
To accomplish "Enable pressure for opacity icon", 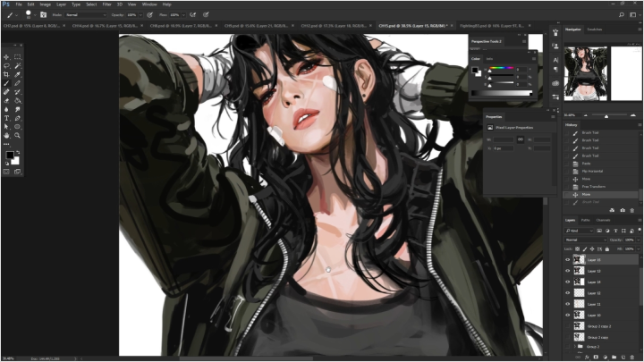I will tap(150, 15).
